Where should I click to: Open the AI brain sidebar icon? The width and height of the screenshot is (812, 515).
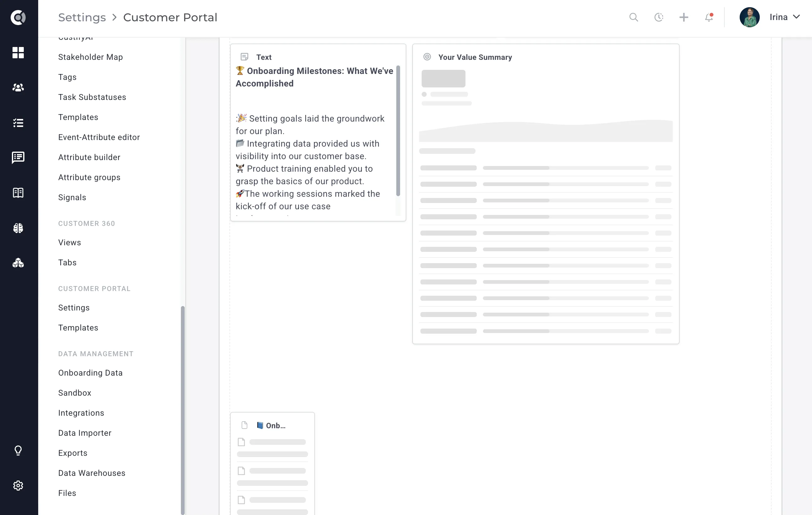click(x=18, y=228)
